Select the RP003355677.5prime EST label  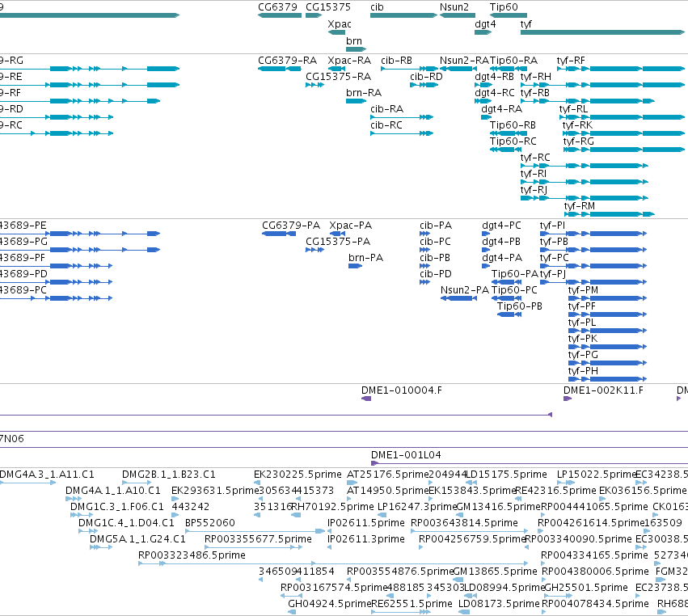pos(258,539)
